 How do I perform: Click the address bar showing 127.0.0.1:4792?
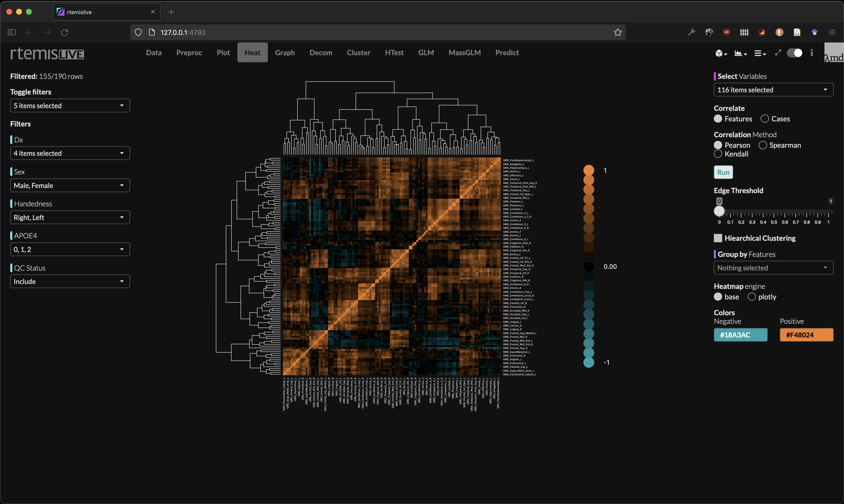pos(378,32)
